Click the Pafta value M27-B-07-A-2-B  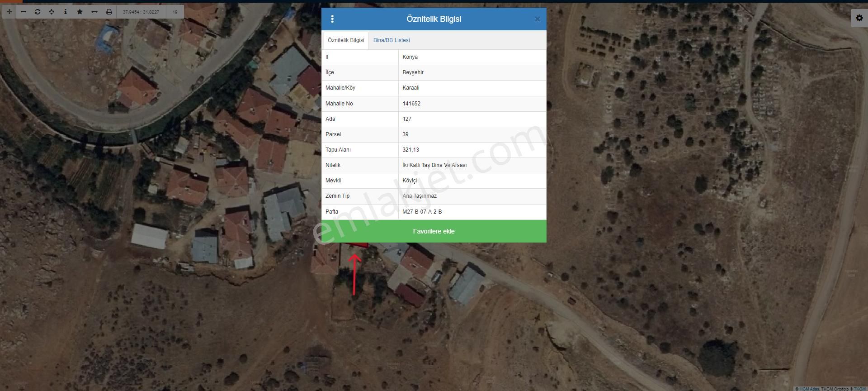[x=422, y=212]
